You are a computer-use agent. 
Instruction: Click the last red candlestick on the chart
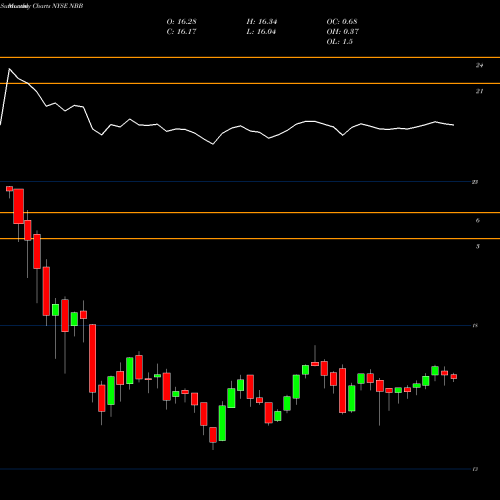[x=454, y=377]
